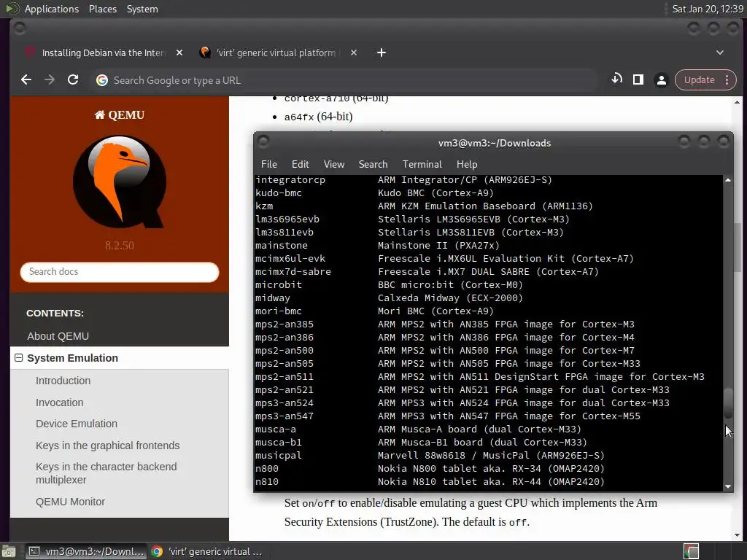Open the Device Emulation docs page
The image size is (747, 560).
76,424
